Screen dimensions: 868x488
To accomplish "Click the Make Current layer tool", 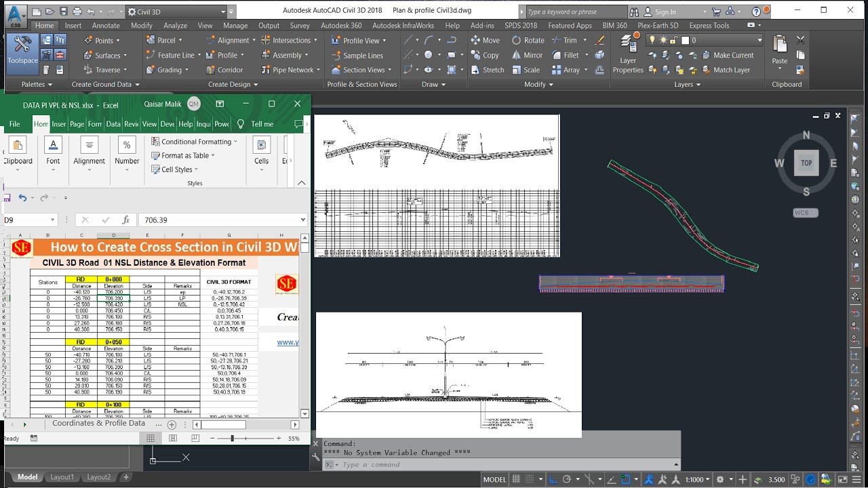I will pos(727,56).
